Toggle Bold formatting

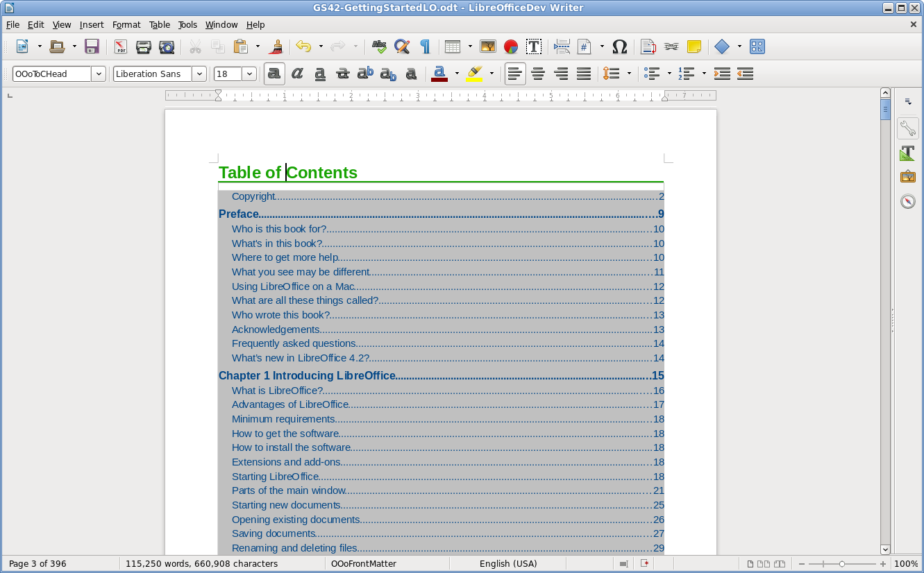274,74
